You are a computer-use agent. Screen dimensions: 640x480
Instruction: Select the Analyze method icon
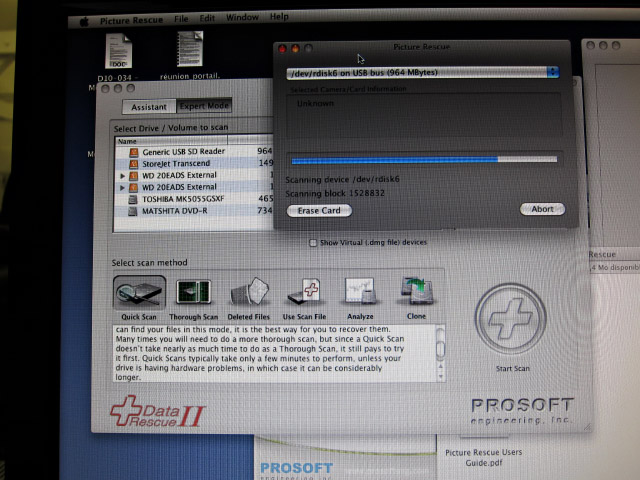tap(360, 291)
